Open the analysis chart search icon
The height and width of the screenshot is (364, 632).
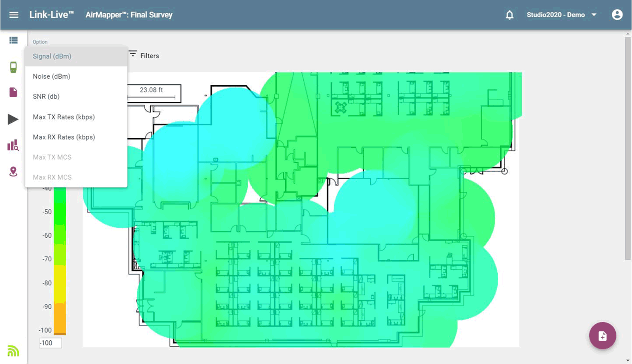pos(13,145)
